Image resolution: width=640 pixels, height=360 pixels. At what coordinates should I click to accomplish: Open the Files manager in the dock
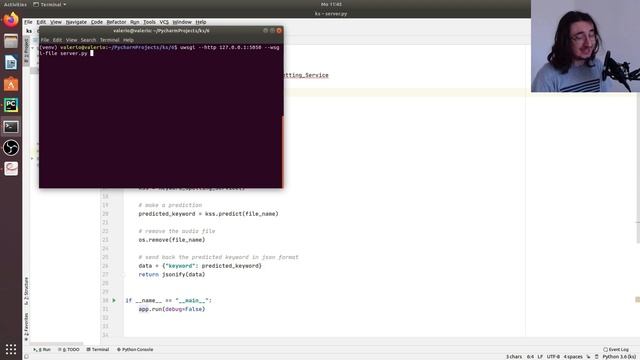coord(11,41)
